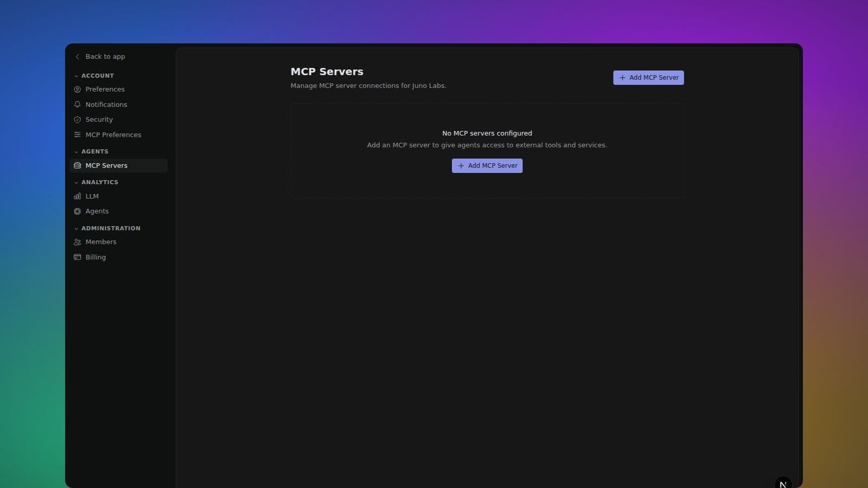Open MCP Preferences page
This screenshot has height=488, width=868.
point(118,135)
